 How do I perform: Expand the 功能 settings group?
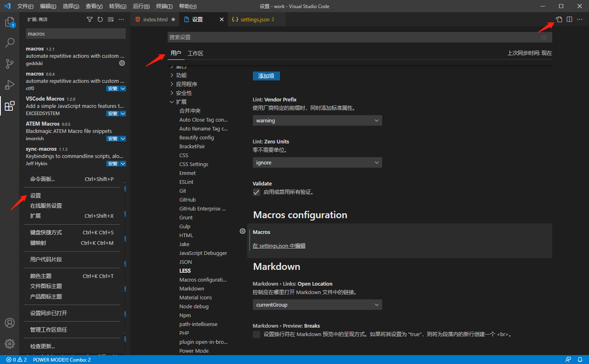172,75
